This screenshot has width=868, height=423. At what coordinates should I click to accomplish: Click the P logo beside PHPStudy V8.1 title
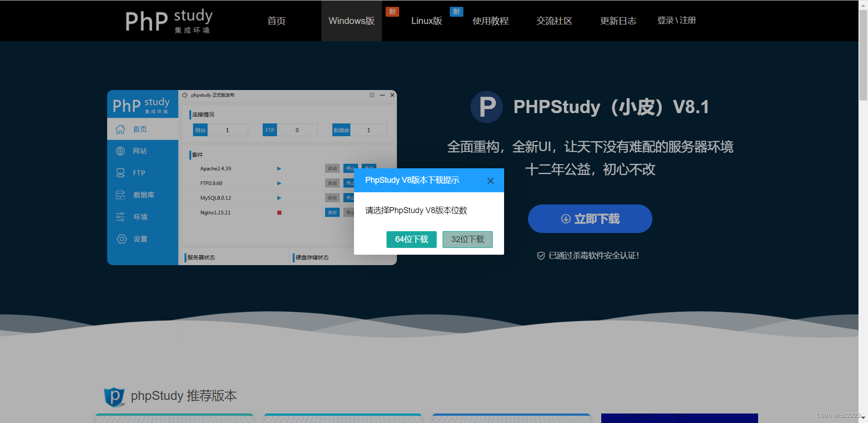pos(486,107)
